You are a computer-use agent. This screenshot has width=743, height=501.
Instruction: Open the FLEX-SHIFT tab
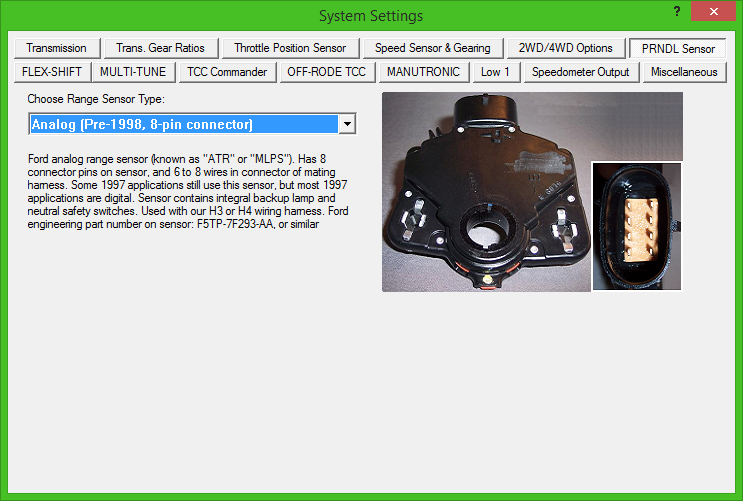pyautogui.click(x=52, y=72)
